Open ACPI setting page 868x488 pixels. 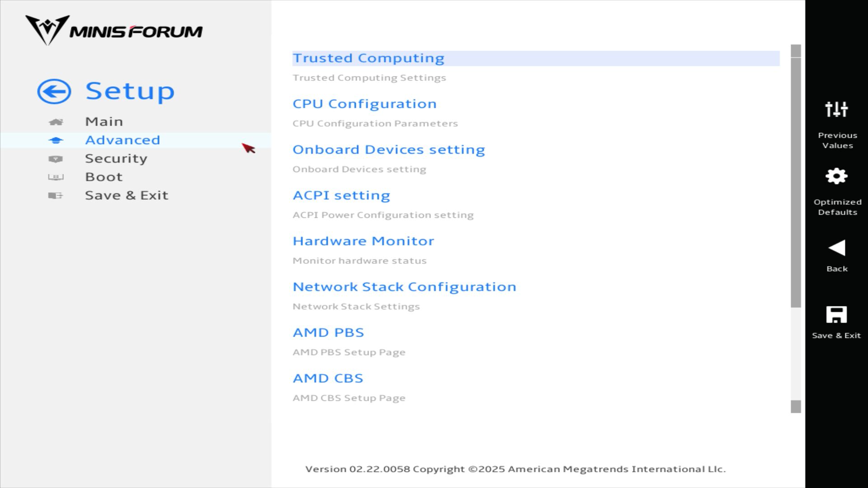click(x=341, y=196)
